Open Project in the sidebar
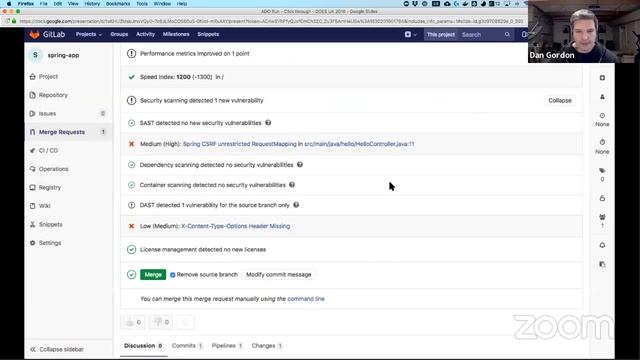Screen dimensions: 640x360 point(48,76)
